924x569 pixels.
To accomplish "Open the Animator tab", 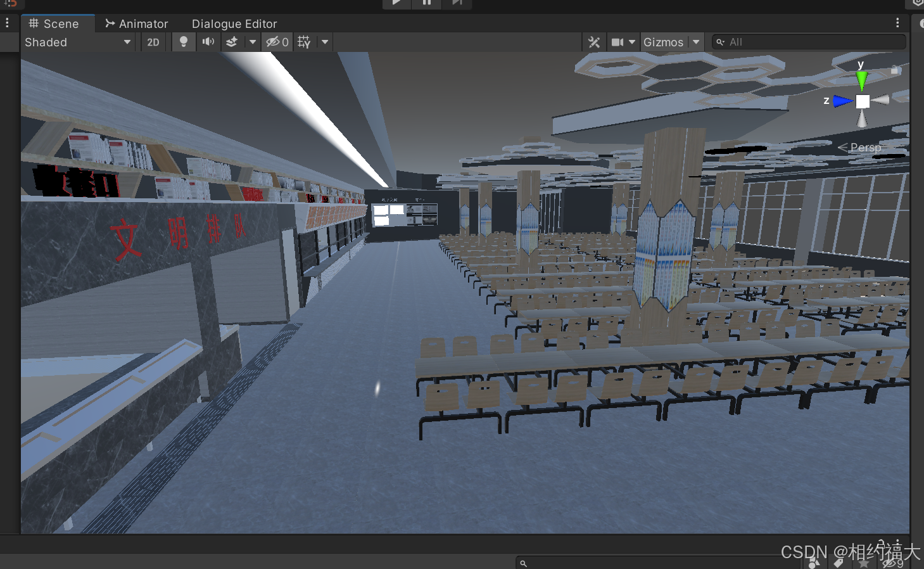I will coord(136,23).
